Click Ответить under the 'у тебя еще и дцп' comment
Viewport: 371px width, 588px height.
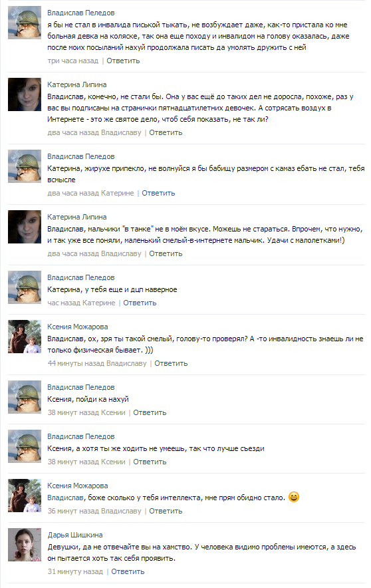[140, 303]
